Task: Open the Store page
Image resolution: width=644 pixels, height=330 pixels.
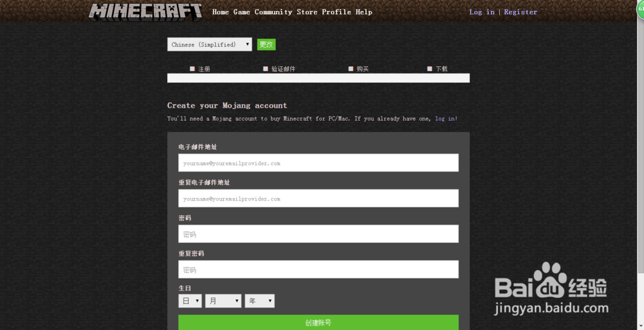Action: coord(307,12)
